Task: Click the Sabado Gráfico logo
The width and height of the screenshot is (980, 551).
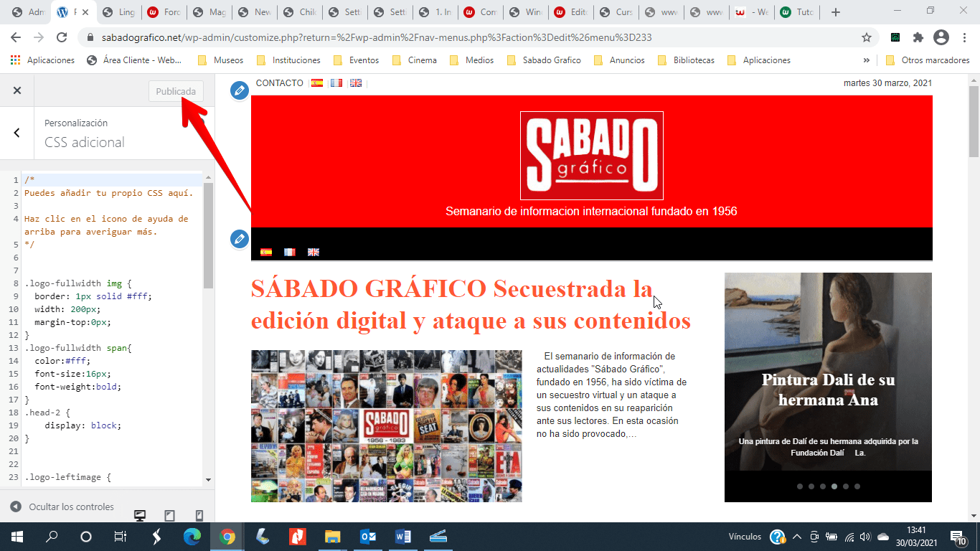Action: tap(592, 156)
